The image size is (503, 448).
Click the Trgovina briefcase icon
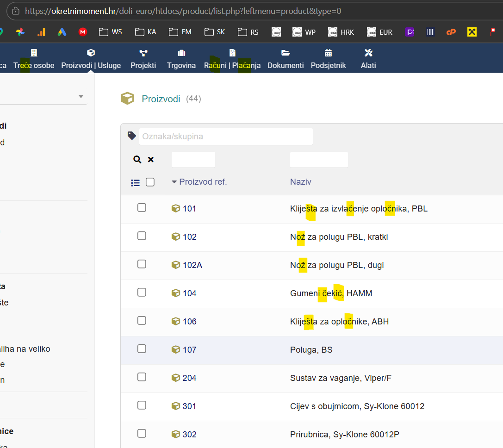[181, 53]
